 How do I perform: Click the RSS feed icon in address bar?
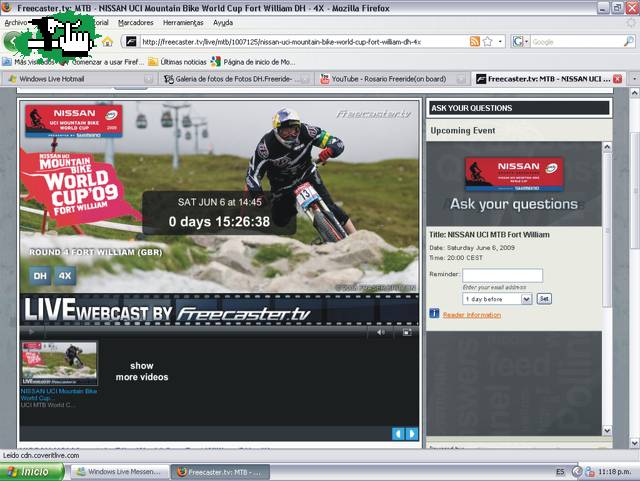coord(475,41)
